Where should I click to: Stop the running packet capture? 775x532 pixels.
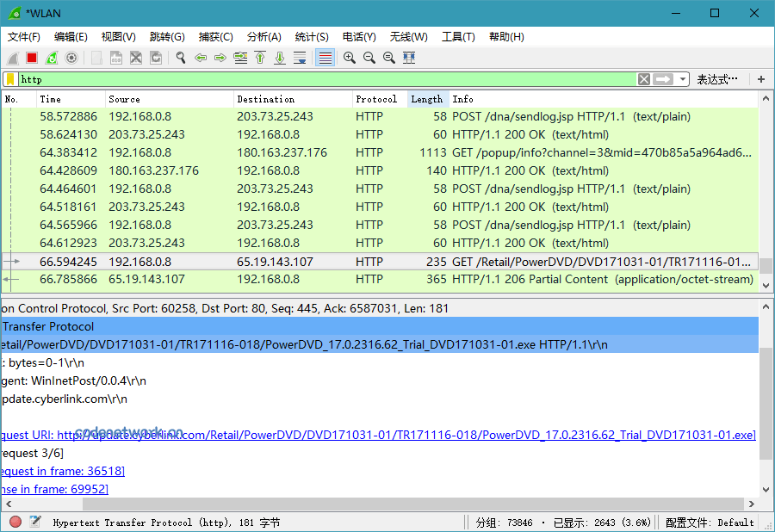tap(30, 58)
